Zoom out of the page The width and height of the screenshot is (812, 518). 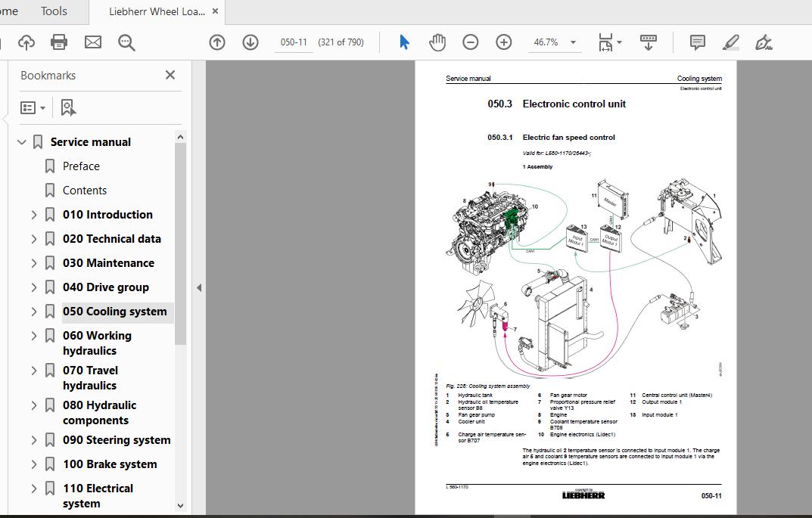[x=470, y=42]
